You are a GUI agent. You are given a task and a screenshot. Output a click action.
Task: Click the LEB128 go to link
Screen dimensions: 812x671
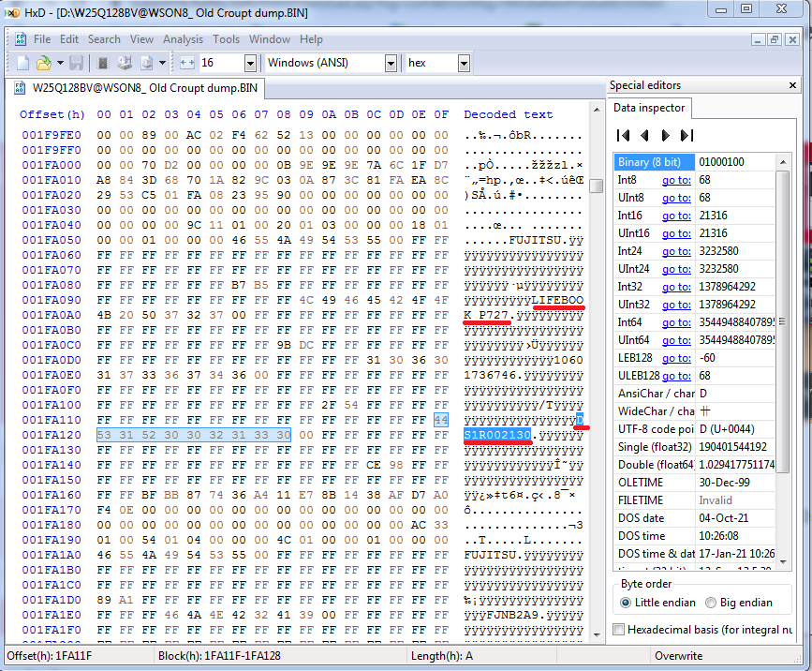pyautogui.click(x=676, y=358)
